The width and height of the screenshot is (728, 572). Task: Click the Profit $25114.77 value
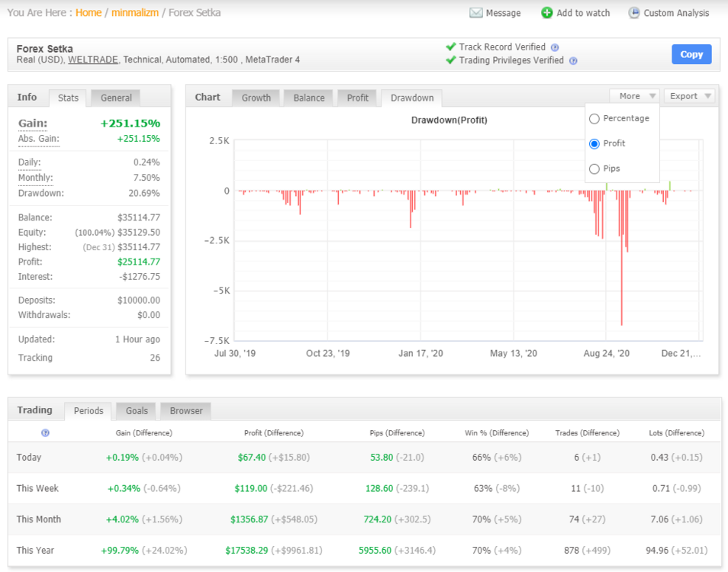pos(138,262)
